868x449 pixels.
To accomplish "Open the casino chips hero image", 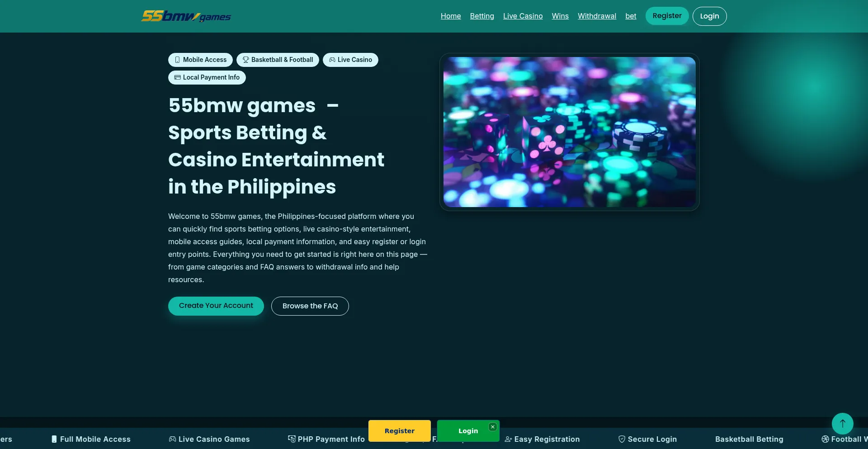I will click(x=570, y=132).
